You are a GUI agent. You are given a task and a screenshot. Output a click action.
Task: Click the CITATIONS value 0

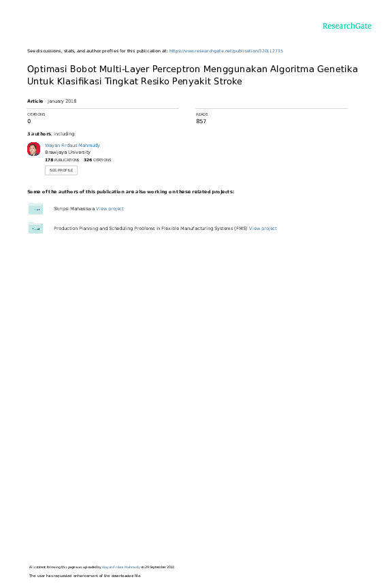click(x=29, y=121)
